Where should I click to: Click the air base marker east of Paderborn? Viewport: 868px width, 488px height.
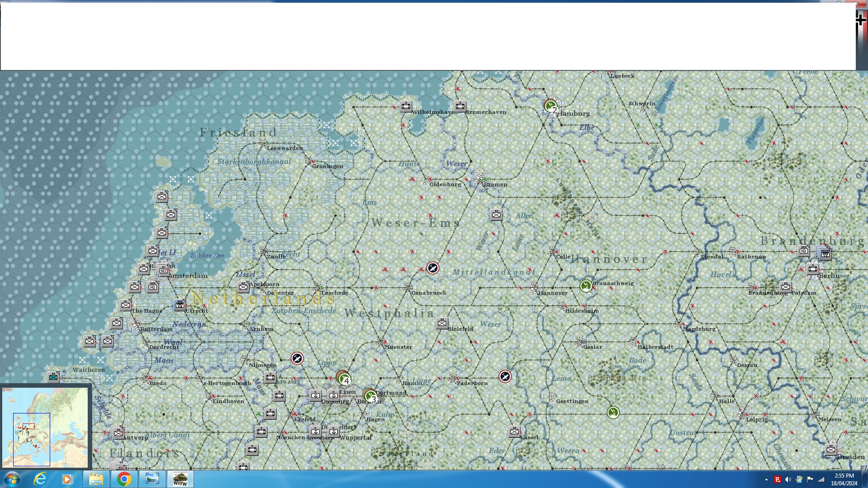coord(505,376)
